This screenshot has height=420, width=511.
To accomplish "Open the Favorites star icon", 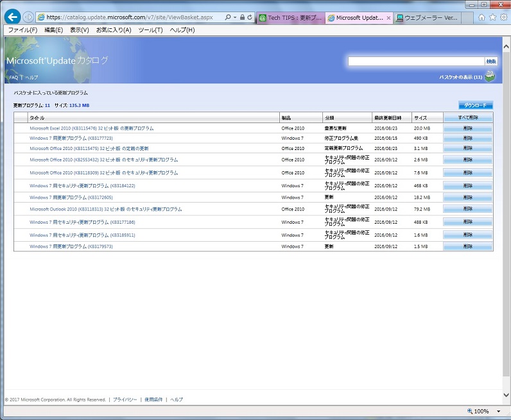I will [493, 17].
